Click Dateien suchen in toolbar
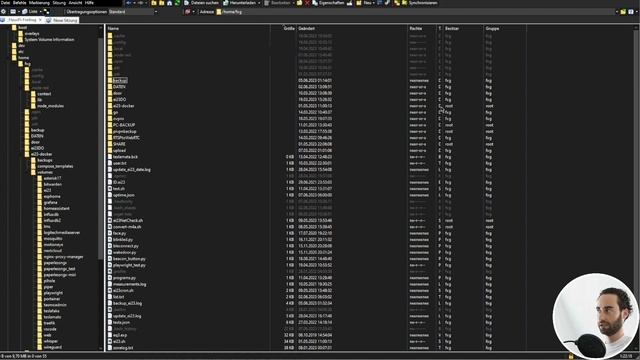640x360 pixels. [201, 3]
